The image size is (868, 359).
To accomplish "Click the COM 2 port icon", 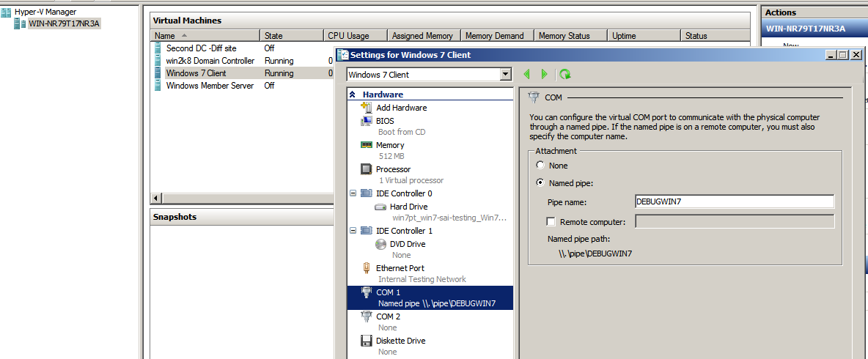I will pos(367,317).
